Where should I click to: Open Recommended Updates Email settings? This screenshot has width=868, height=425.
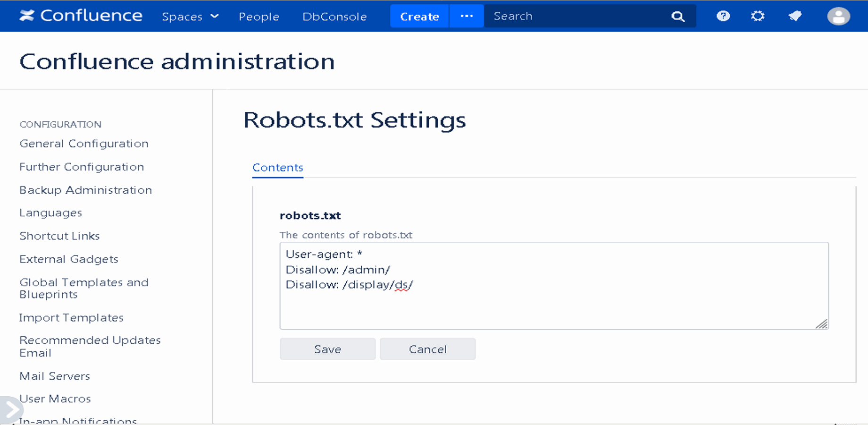coord(90,346)
